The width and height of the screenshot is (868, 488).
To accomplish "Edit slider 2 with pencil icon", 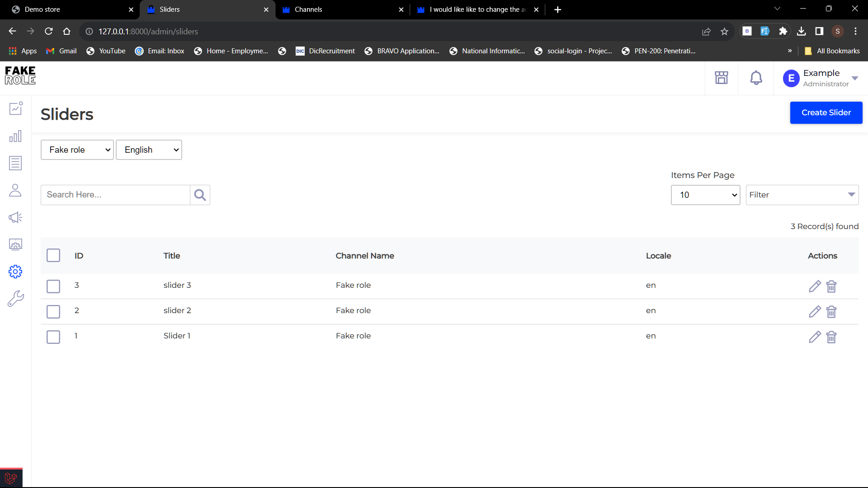I will tap(815, 312).
